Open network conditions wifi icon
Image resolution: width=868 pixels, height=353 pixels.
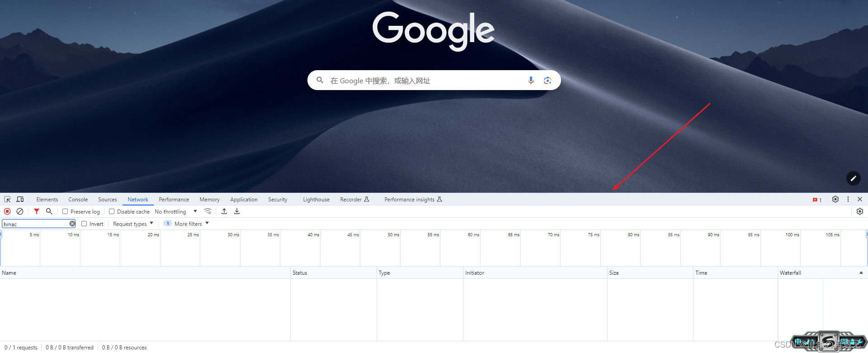[208, 211]
